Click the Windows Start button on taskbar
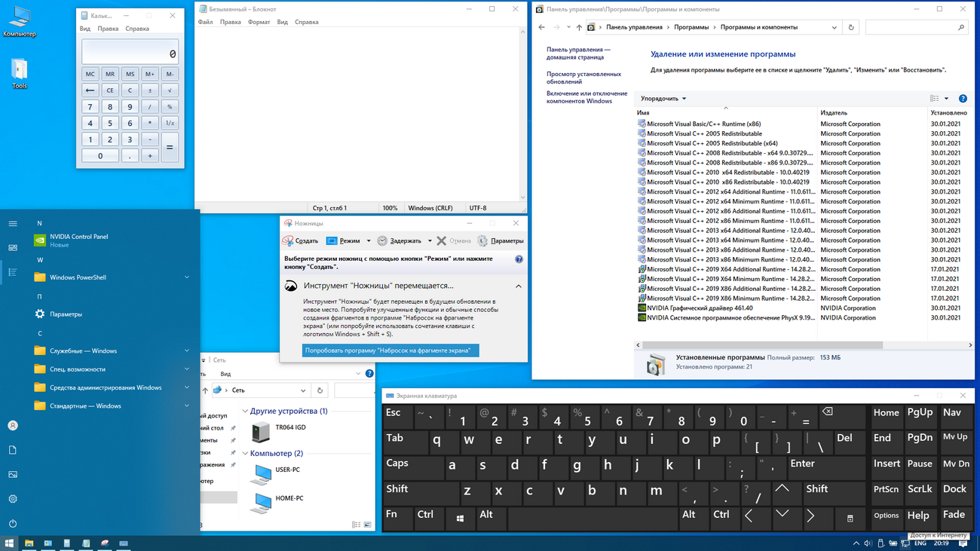 click(9, 543)
